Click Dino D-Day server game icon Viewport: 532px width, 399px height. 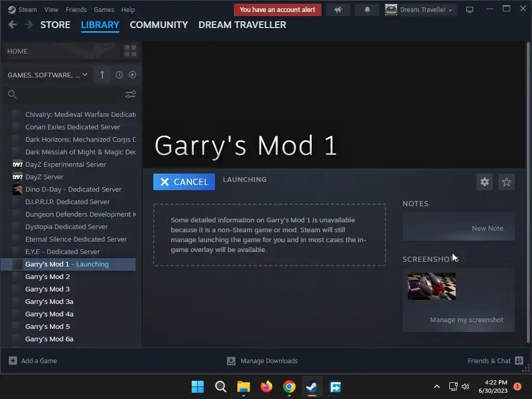17,189
